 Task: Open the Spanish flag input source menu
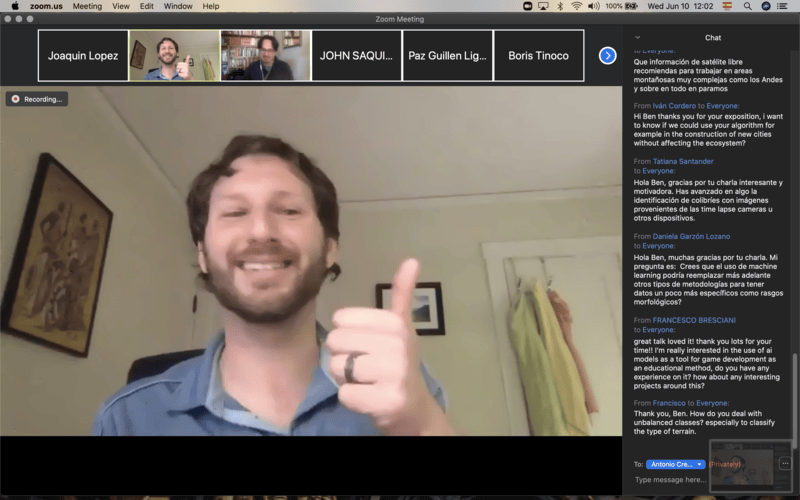(727, 6)
